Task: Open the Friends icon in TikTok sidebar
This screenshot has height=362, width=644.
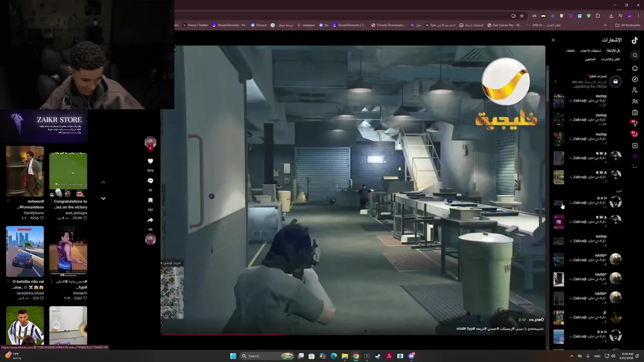Action: click(635, 101)
